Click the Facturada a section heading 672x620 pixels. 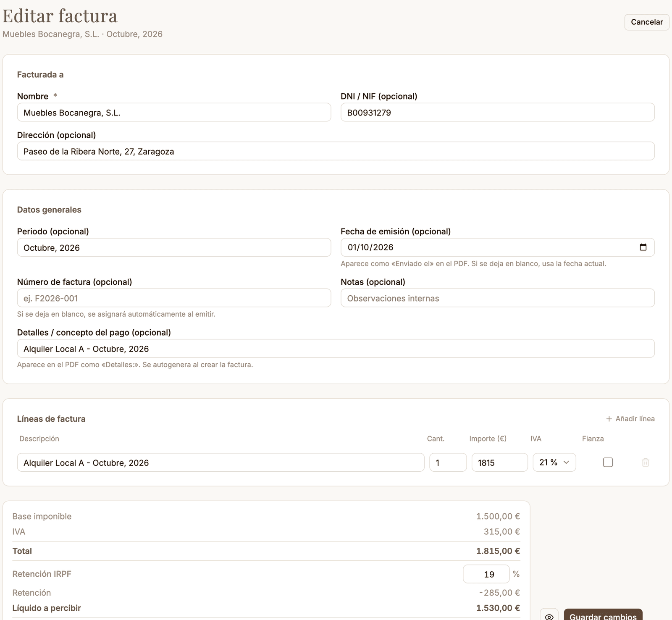click(40, 74)
